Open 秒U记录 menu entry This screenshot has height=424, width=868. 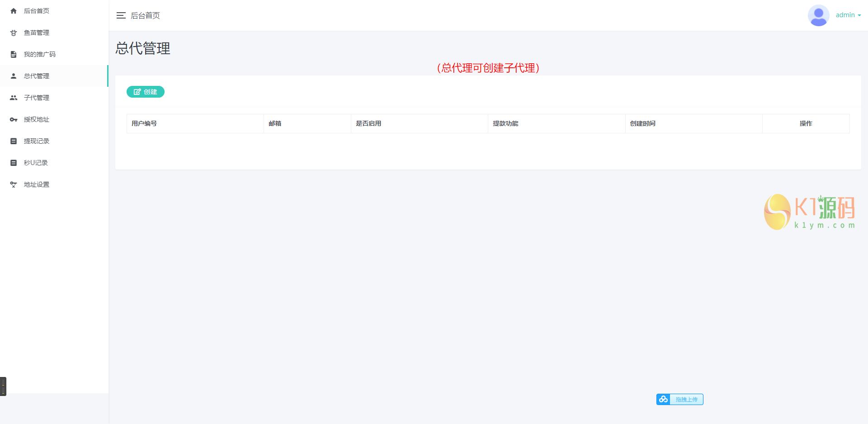pyautogui.click(x=54, y=163)
